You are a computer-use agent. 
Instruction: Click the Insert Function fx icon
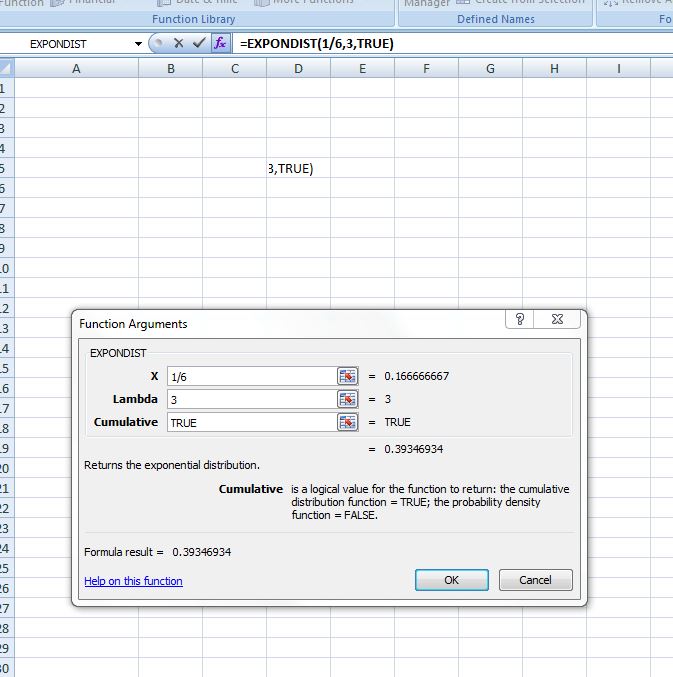point(221,44)
